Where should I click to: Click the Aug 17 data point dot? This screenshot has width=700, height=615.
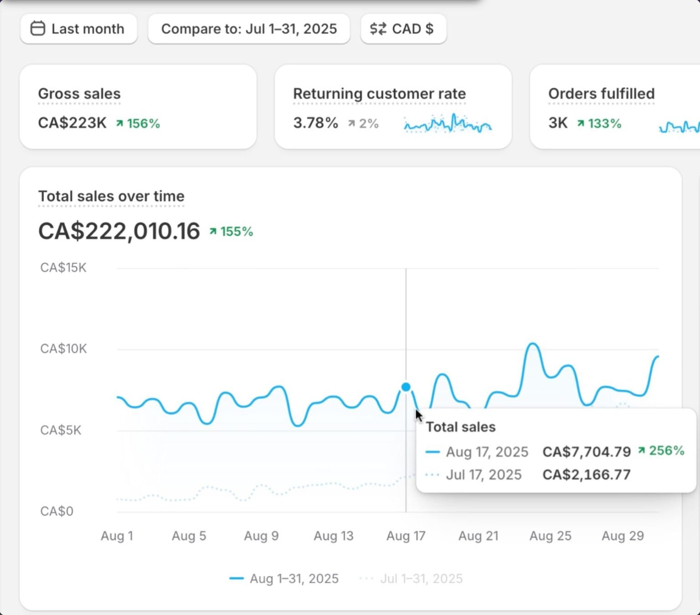click(x=406, y=387)
